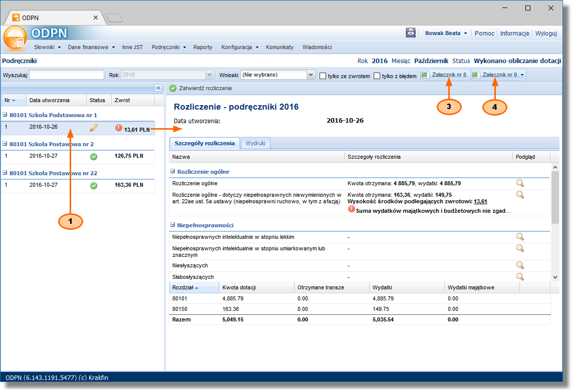Click the Wyloguj link
Screen dimensions: 573x392
[x=546, y=34]
